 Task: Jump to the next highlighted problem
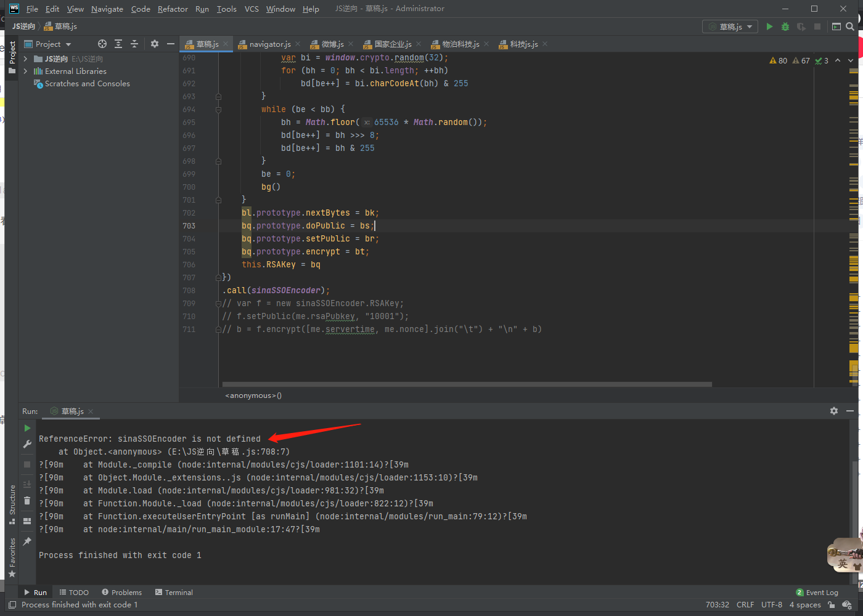(851, 60)
